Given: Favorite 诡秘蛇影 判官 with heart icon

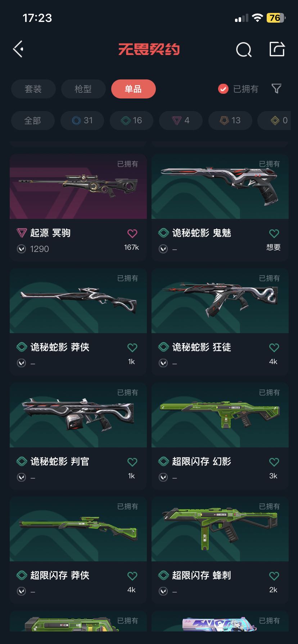Looking at the screenshot, I should coord(132,462).
